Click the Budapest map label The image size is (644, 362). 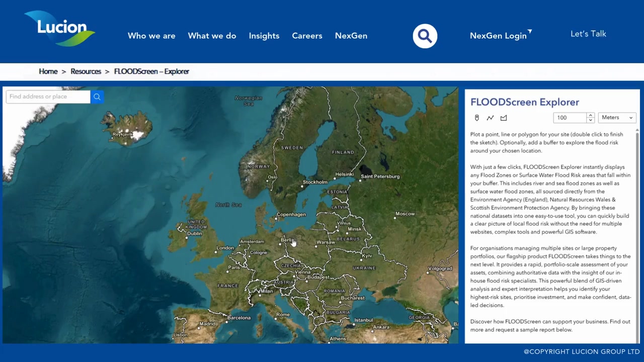tap(318, 277)
